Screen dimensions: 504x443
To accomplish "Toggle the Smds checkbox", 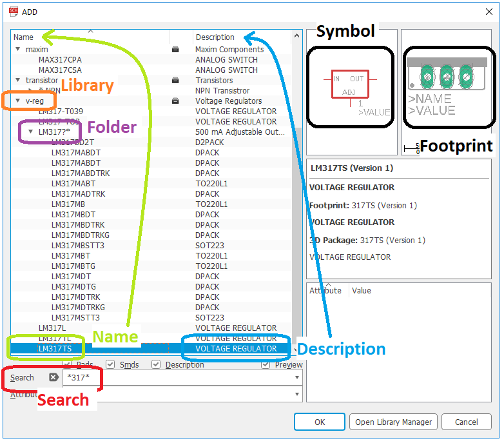I will click(x=110, y=364).
